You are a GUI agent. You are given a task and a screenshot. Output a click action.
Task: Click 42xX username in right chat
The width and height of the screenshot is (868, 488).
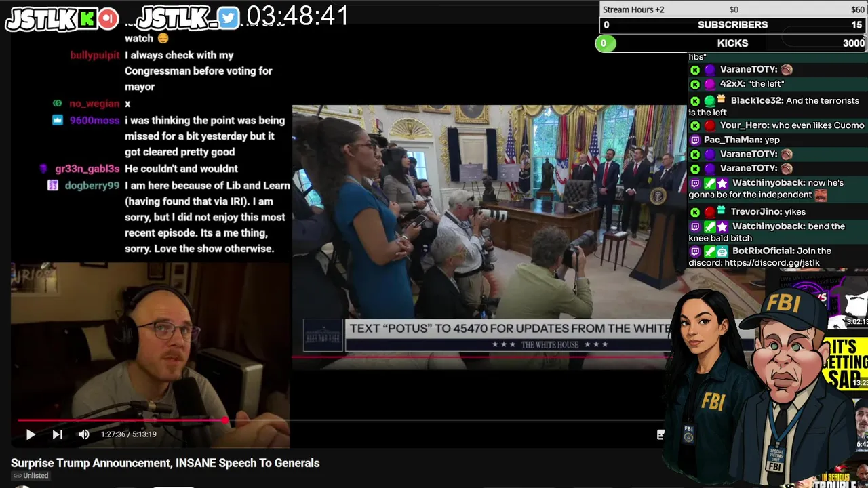[x=732, y=84]
